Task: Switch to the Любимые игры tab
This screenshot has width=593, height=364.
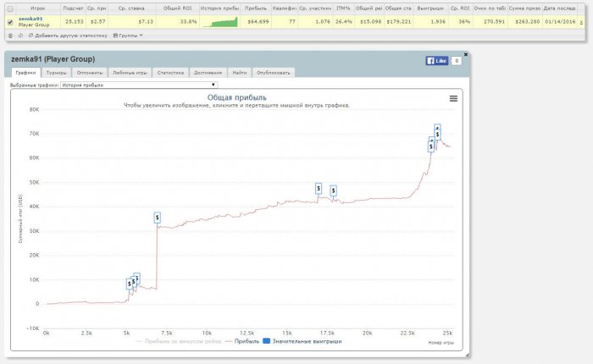Action: pyautogui.click(x=130, y=73)
